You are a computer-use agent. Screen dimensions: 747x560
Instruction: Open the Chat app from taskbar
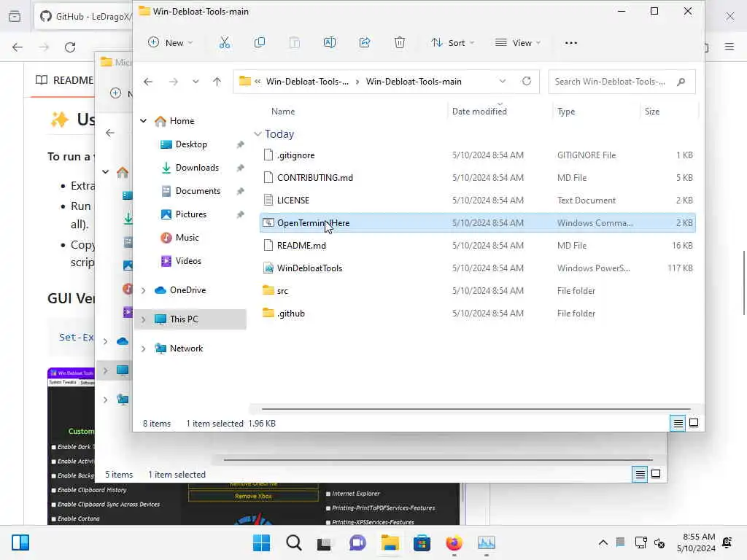pos(357,542)
